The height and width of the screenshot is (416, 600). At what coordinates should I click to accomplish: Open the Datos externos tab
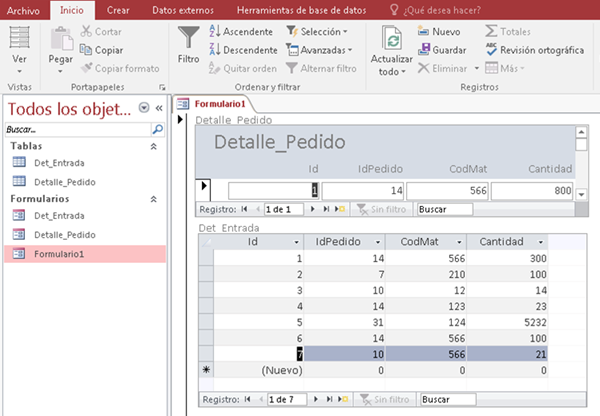click(184, 10)
